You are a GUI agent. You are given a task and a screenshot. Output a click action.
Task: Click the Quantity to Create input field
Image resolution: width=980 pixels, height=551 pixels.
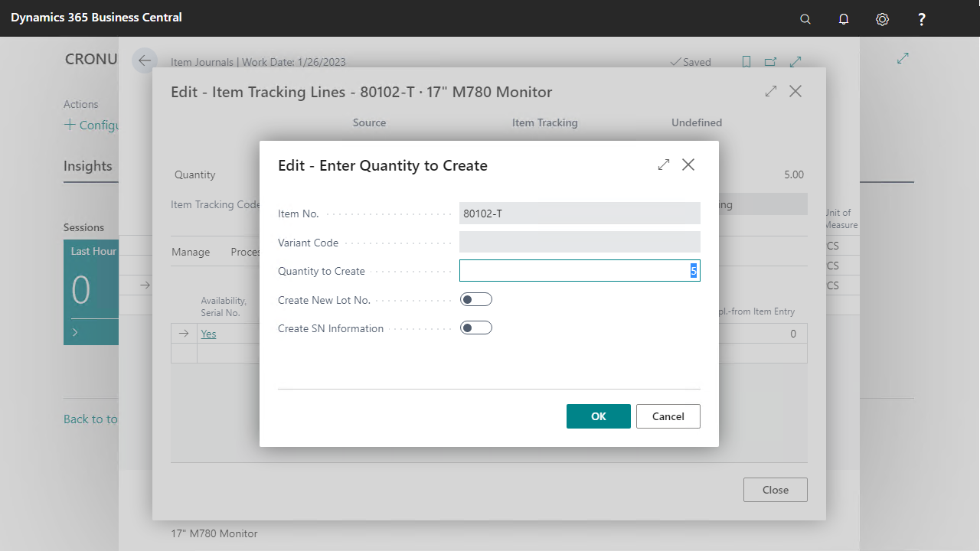click(580, 270)
